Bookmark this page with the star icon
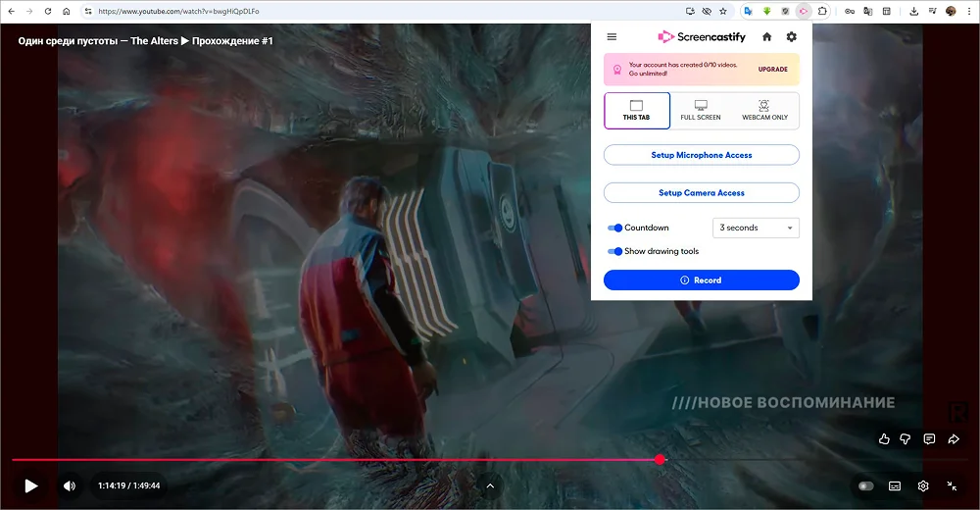Screen dimensions: 980x510 pos(723,11)
